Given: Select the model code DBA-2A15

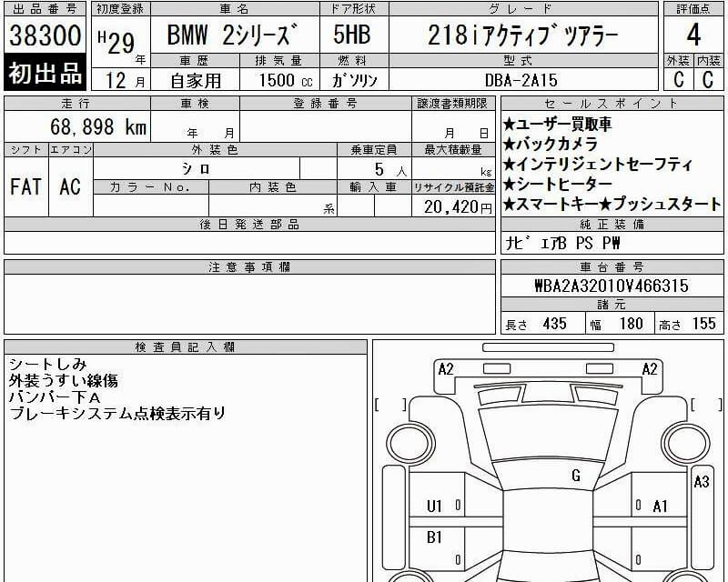Looking at the screenshot, I should (521, 80).
